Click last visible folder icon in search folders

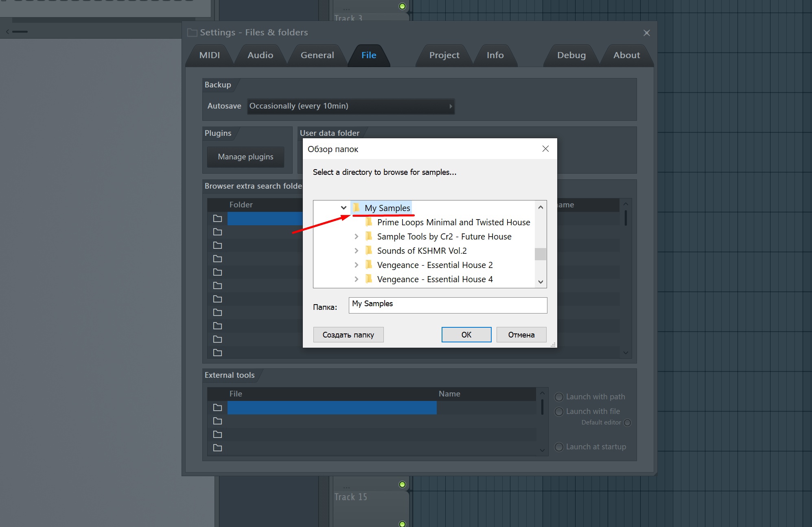218,353
